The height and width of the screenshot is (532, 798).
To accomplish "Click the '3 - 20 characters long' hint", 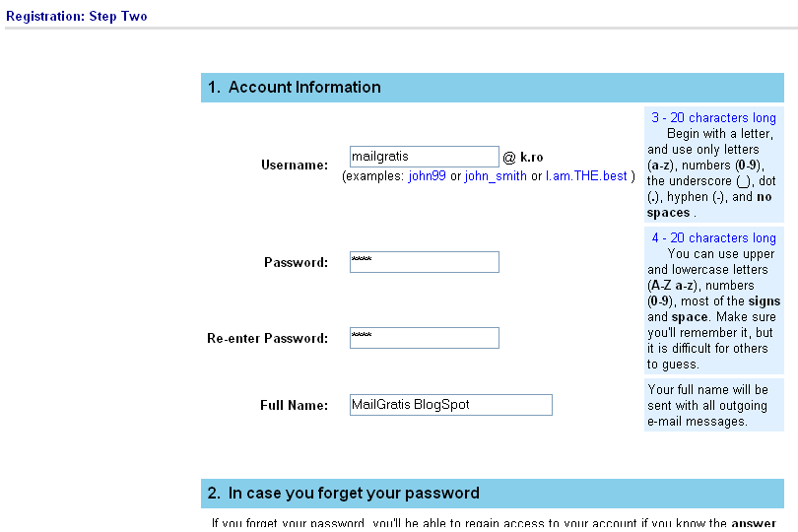I will pyautogui.click(x=713, y=117).
